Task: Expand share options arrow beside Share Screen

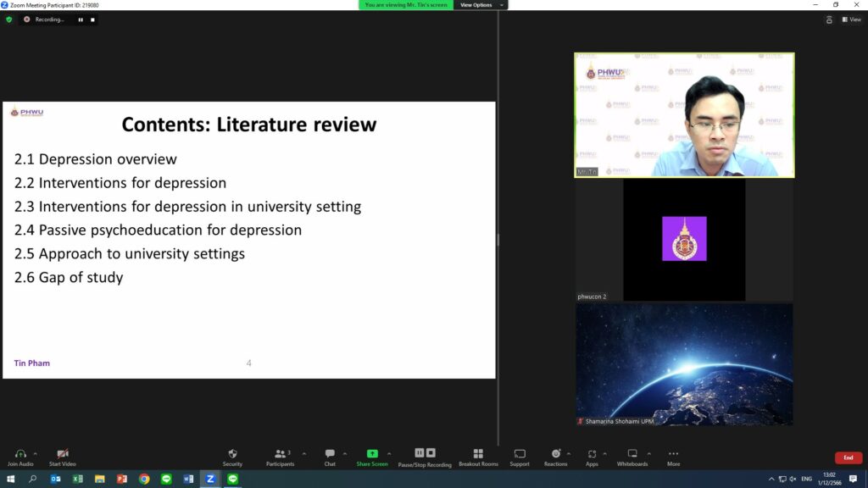Action: tap(389, 454)
